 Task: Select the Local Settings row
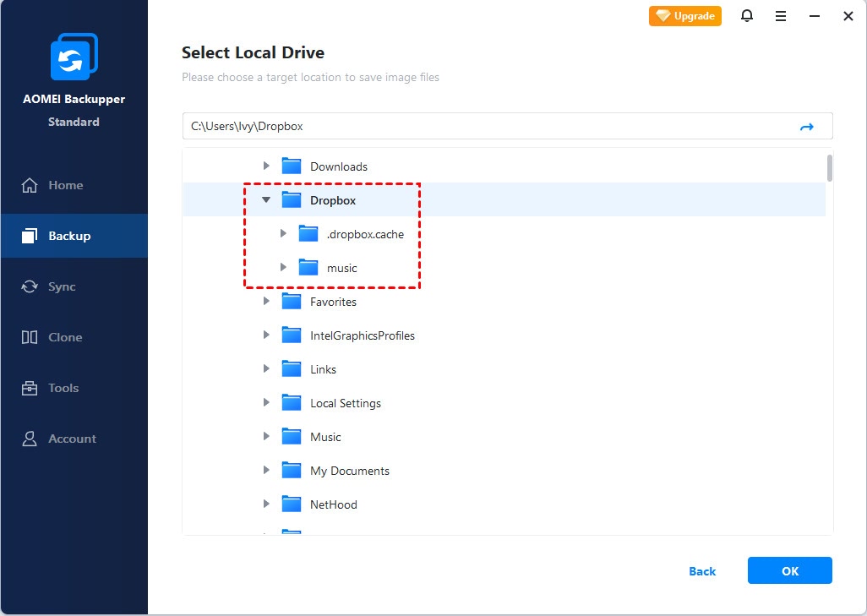(504, 402)
